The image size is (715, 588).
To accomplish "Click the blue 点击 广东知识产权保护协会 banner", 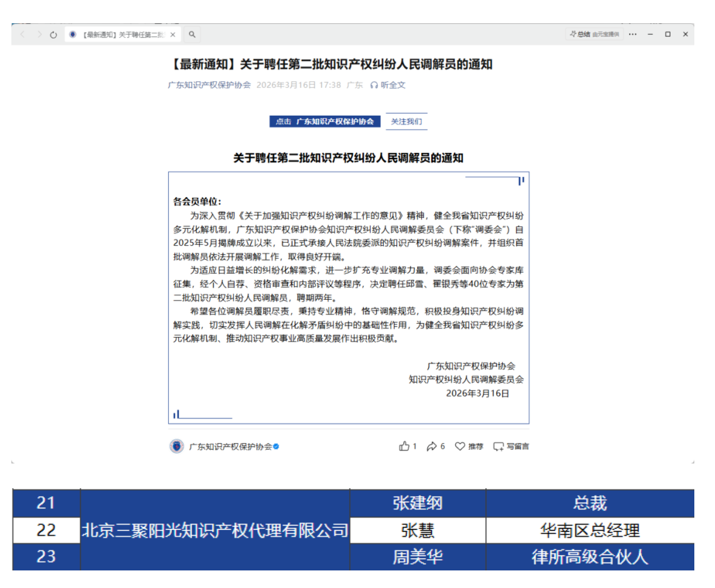I will 325,121.
